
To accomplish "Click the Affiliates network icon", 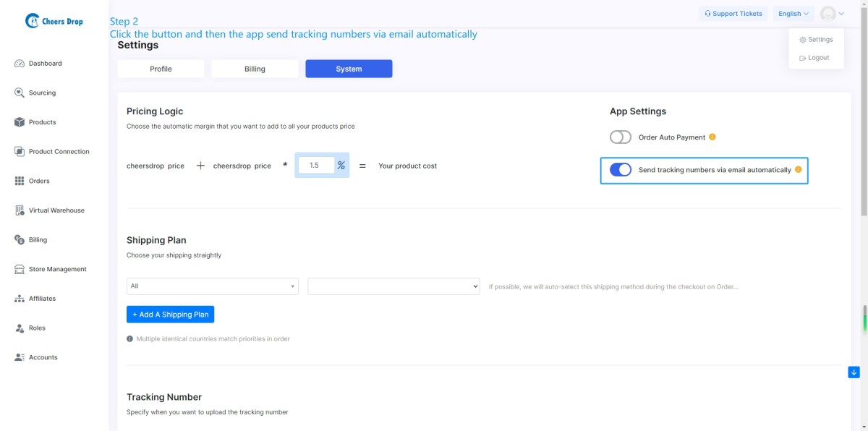I will [20, 299].
